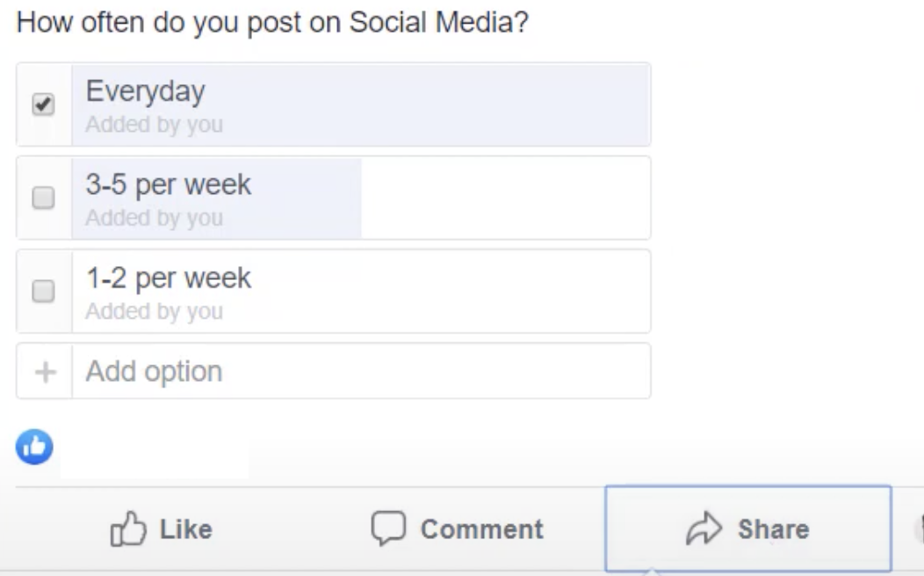The width and height of the screenshot is (924, 576).
Task: Click the blue Like reaction icon
Action: [x=35, y=447]
